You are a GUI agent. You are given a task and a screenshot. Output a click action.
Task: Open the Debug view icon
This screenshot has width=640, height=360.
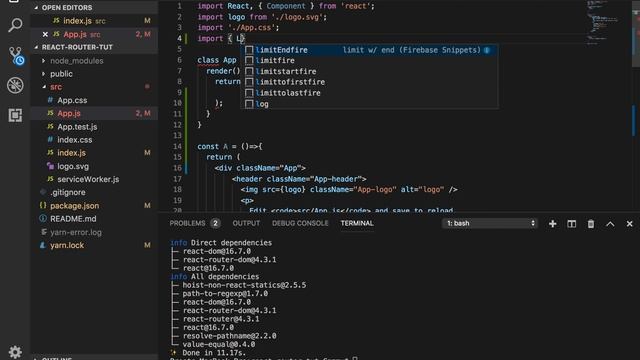pos(15,85)
